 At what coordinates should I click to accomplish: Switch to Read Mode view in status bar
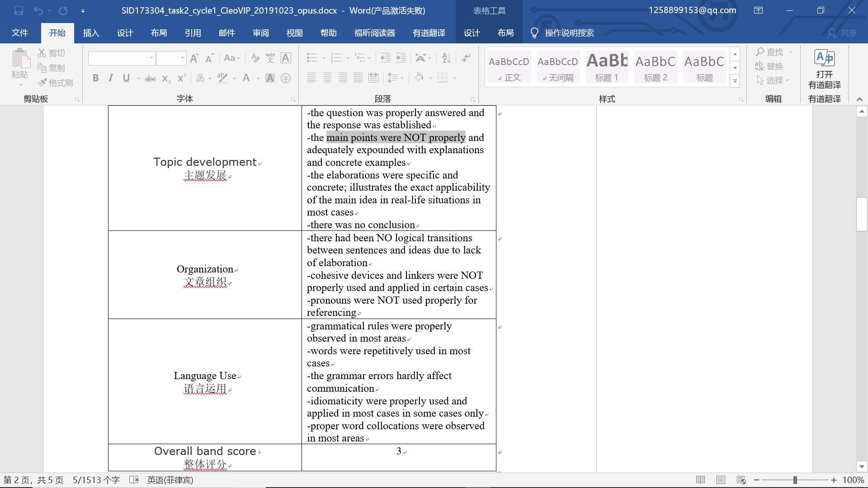click(700, 480)
